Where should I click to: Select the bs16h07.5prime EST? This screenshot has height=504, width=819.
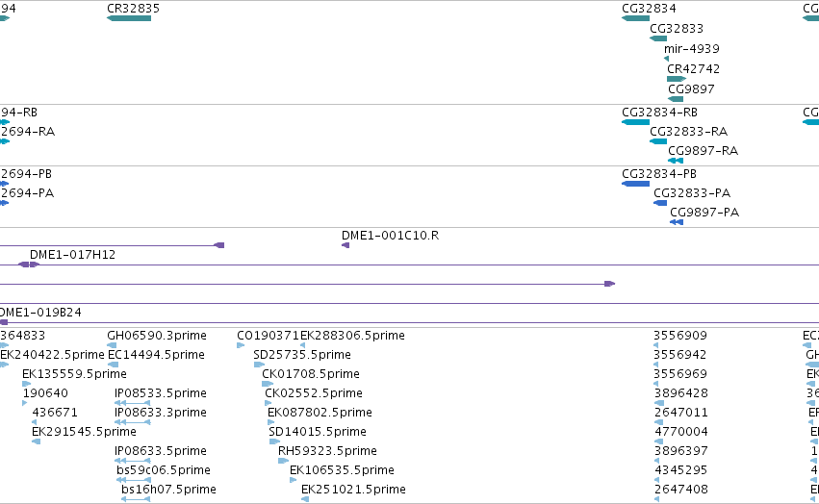pyautogui.click(x=136, y=500)
